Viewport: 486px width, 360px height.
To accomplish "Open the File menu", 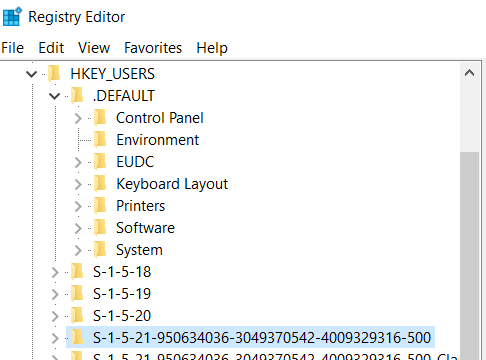I will 13,48.
